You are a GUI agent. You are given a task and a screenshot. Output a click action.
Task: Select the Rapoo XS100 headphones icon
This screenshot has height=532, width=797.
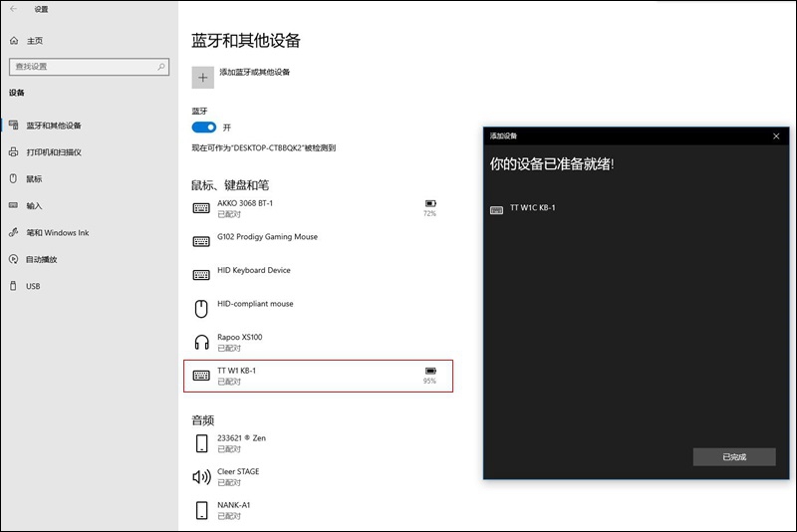click(x=202, y=342)
